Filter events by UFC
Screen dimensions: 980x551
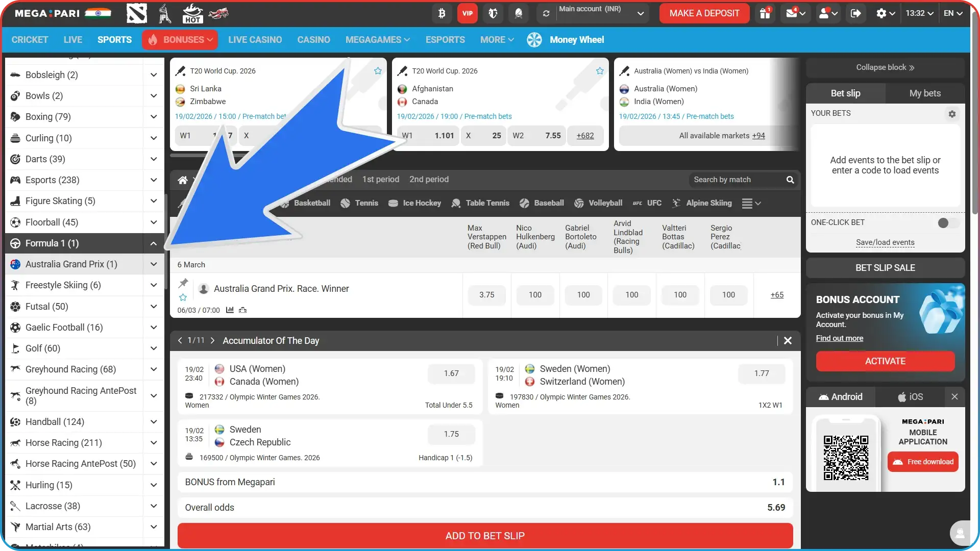point(647,203)
